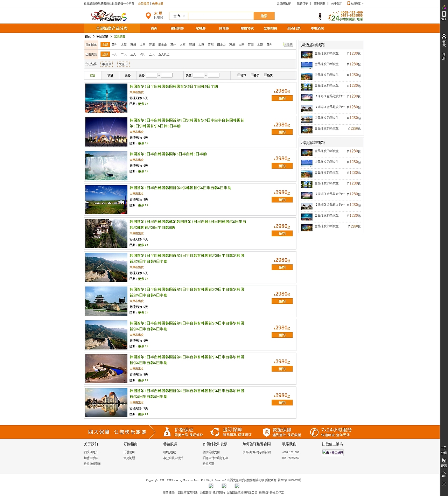Click the 登录 user icon in right sidebar
The width and height of the screenshot is (448, 496).
444,36
